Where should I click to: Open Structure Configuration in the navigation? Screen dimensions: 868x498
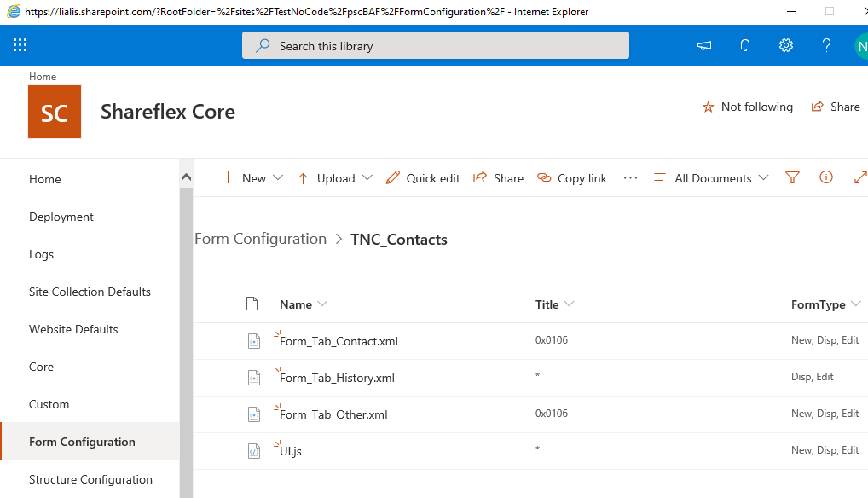(x=90, y=479)
